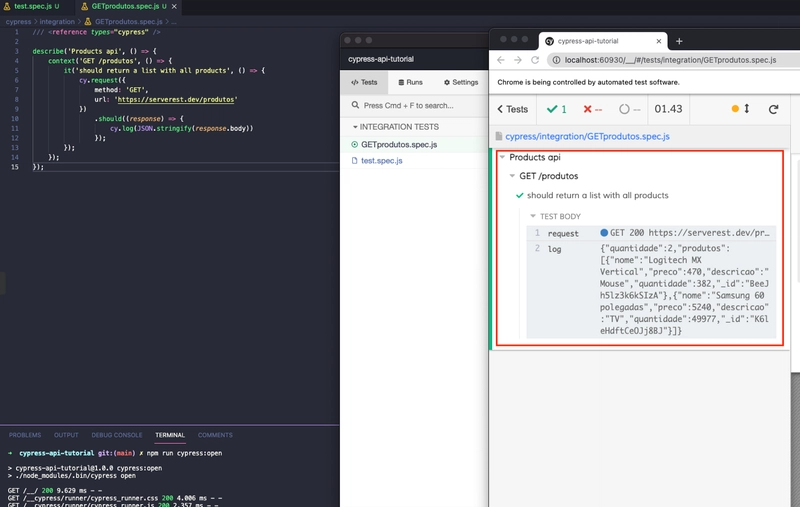
Task: Select the Tests tab in Cypress window
Action: pyautogui.click(x=364, y=82)
